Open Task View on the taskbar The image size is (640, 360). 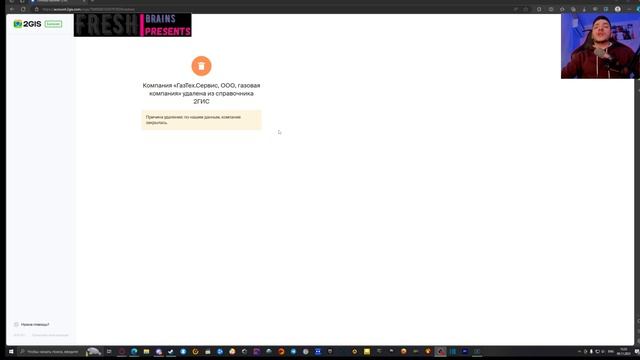click(109, 351)
